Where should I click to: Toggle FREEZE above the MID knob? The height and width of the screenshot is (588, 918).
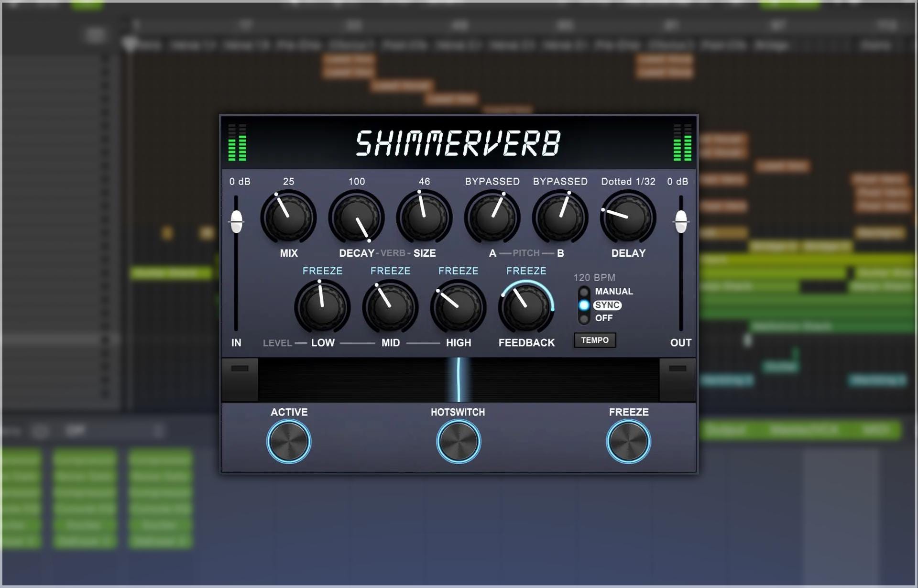[390, 271]
